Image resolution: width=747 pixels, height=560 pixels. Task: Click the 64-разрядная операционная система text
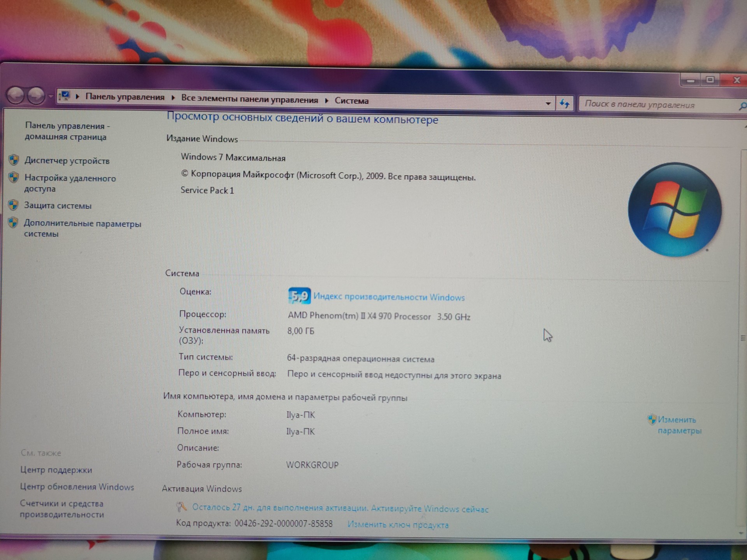361,359
